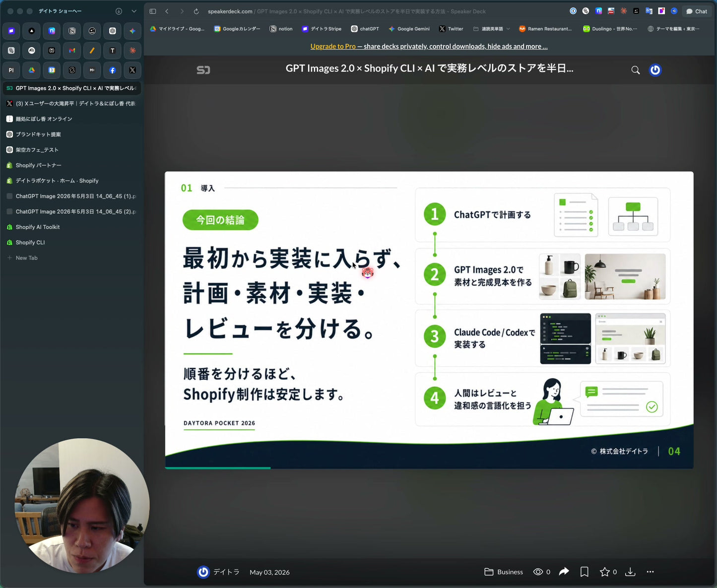
Task: Open the pinned Facebook tab icon
Action: [113, 70]
